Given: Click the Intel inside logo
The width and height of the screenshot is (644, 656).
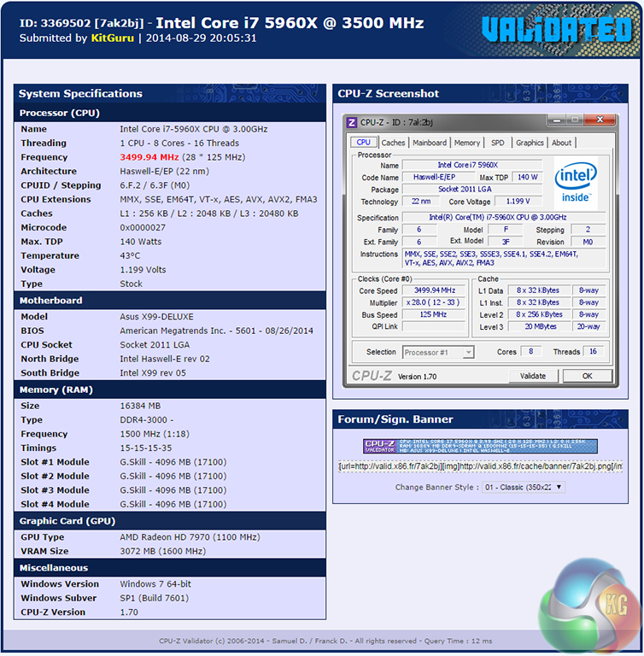Looking at the screenshot, I should [x=576, y=183].
